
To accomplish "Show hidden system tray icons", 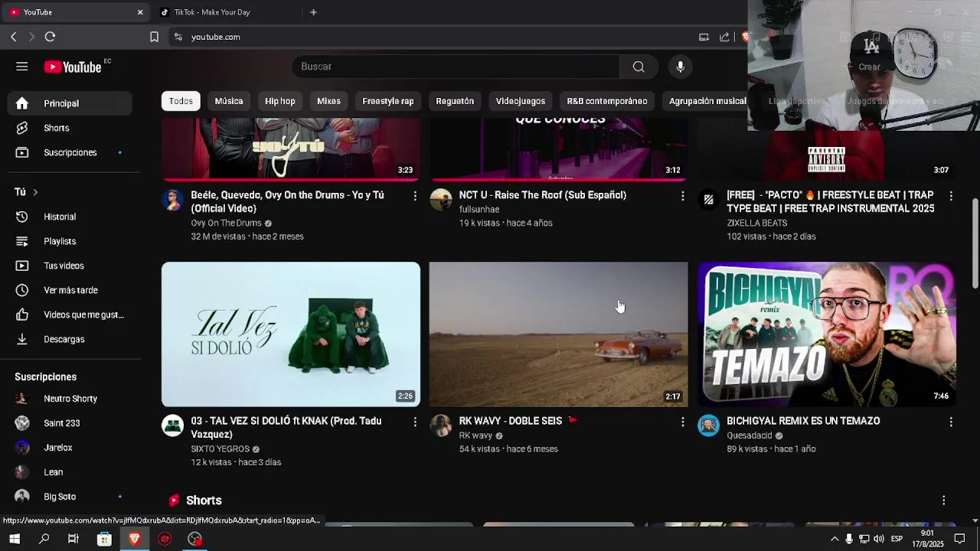I will (835, 539).
